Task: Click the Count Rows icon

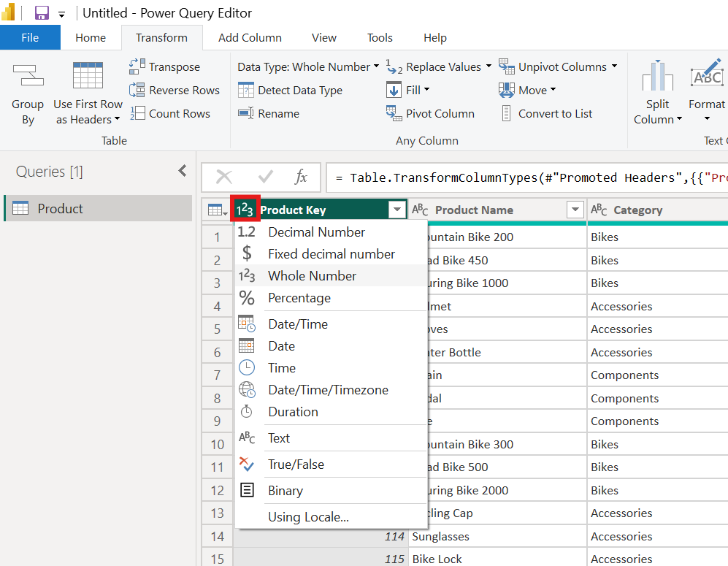Action: (137, 112)
